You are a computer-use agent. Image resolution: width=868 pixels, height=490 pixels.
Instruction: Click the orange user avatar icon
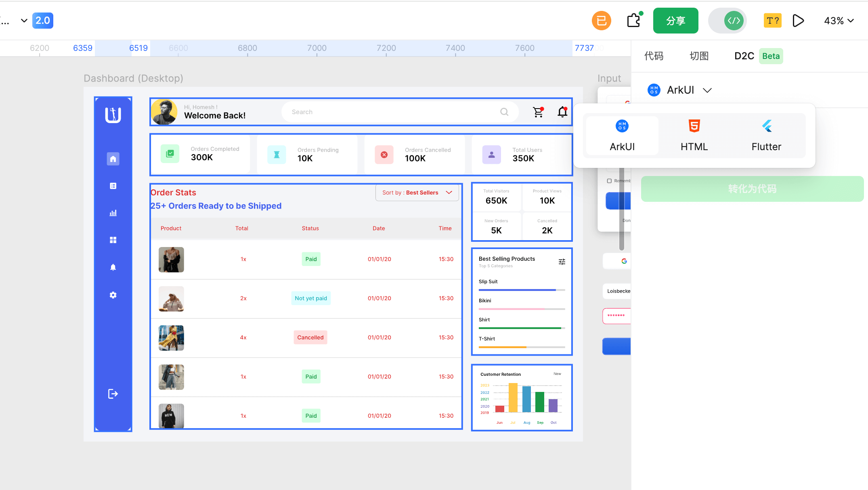click(x=601, y=21)
